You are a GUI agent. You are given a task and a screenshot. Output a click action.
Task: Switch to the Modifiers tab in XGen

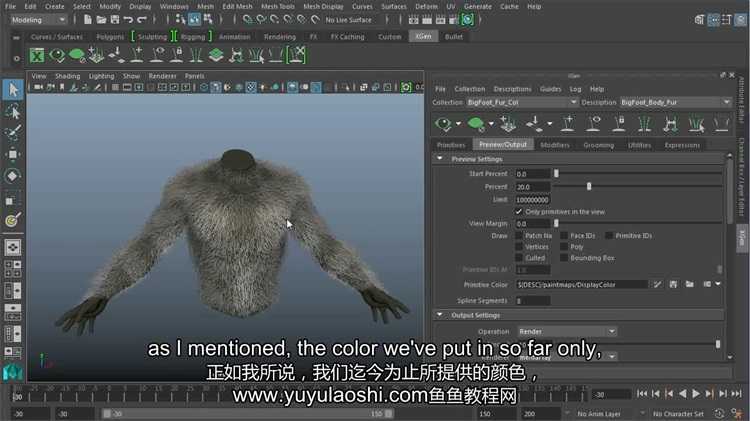pyautogui.click(x=555, y=145)
